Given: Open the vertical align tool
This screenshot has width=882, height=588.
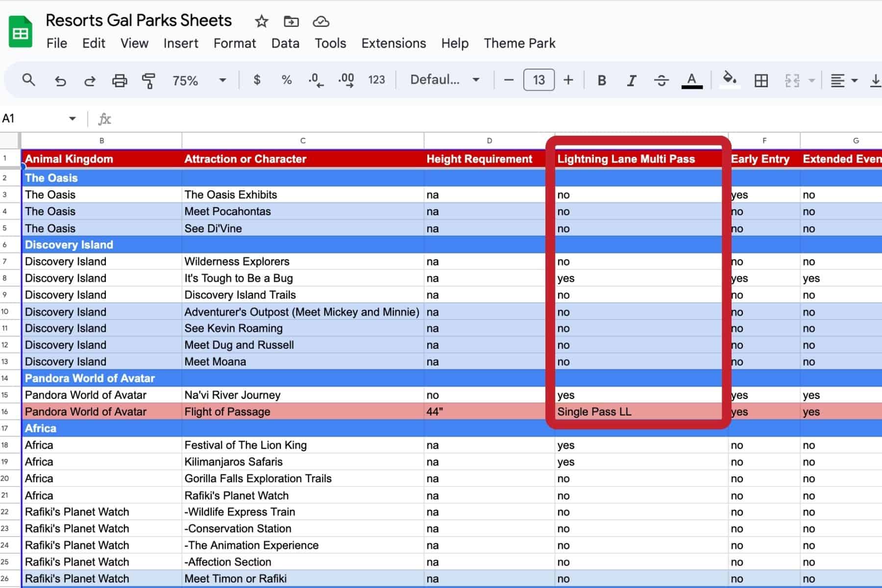Looking at the screenshot, I should (876, 80).
